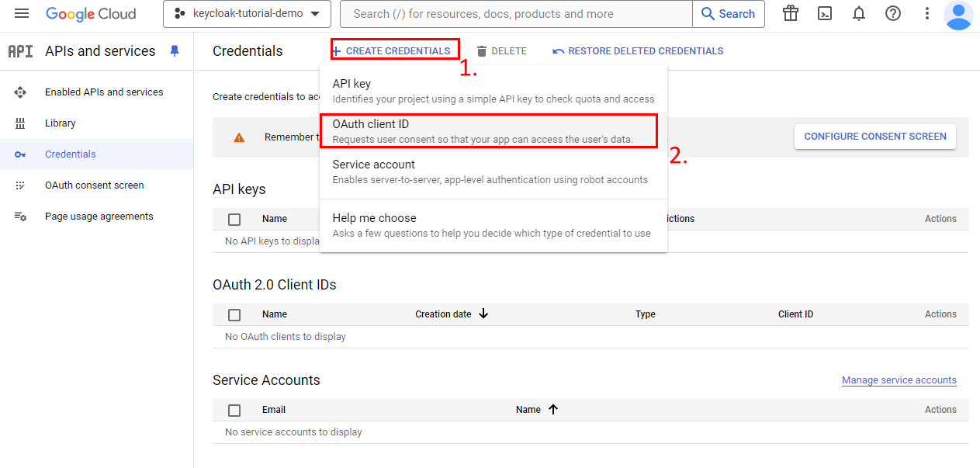This screenshot has width=980, height=468.
Task: Activate Cloud Shell terminal icon
Action: click(826, 13)
